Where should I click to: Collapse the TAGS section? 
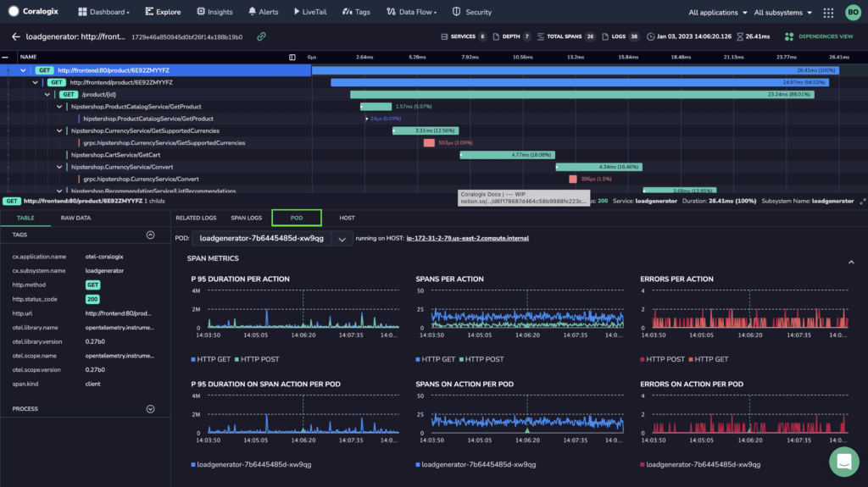[x=150, y=235]
